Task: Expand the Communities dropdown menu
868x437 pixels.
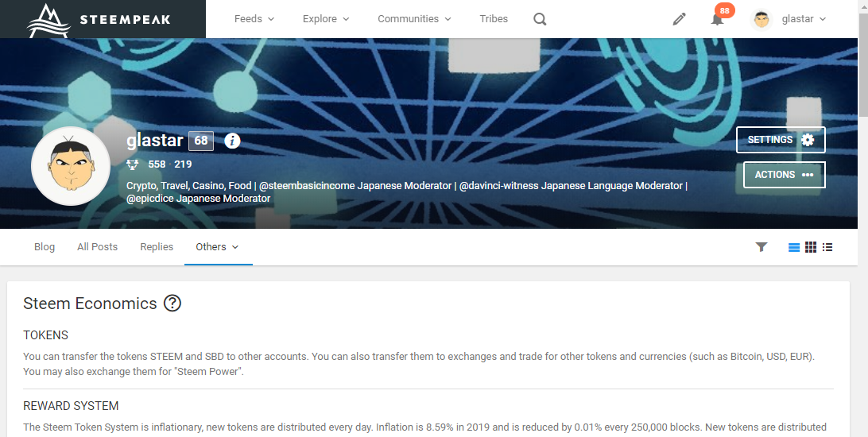Action: click(x=415, y=19)
